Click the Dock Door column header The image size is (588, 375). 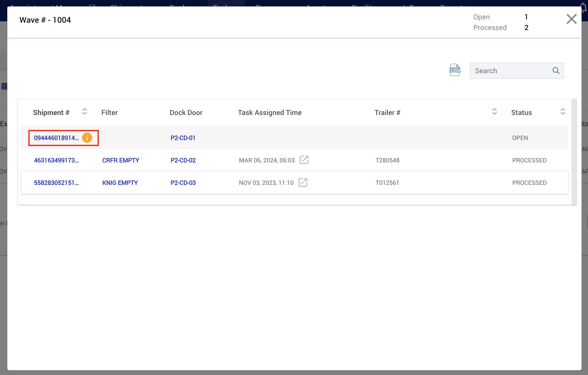click(x=186, y=112)
